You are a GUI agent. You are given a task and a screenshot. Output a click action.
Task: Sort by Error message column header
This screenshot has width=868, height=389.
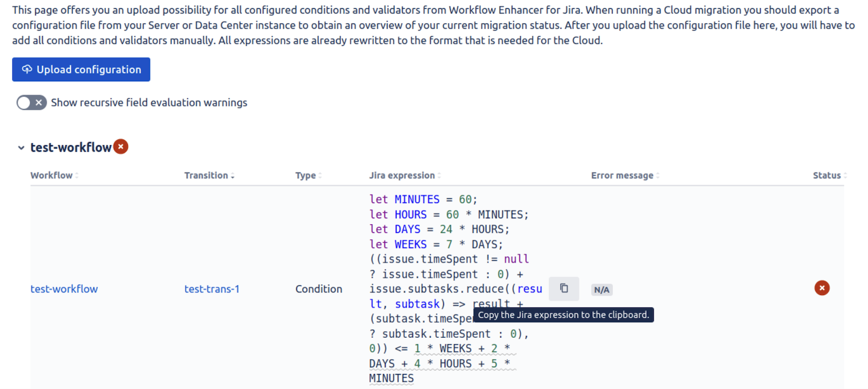point(625,176)
